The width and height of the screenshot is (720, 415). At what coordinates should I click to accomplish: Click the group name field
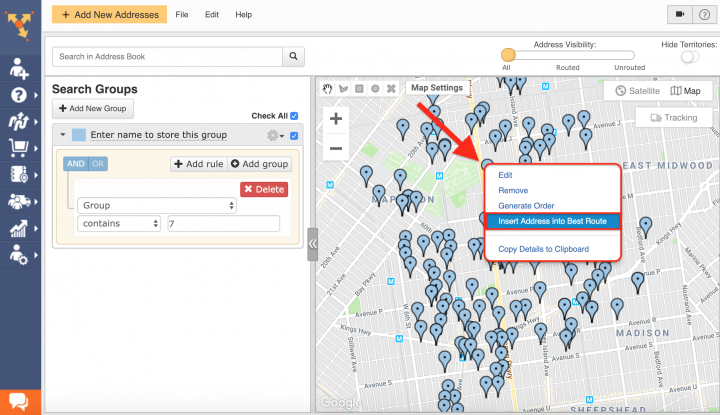pos(158,135)
